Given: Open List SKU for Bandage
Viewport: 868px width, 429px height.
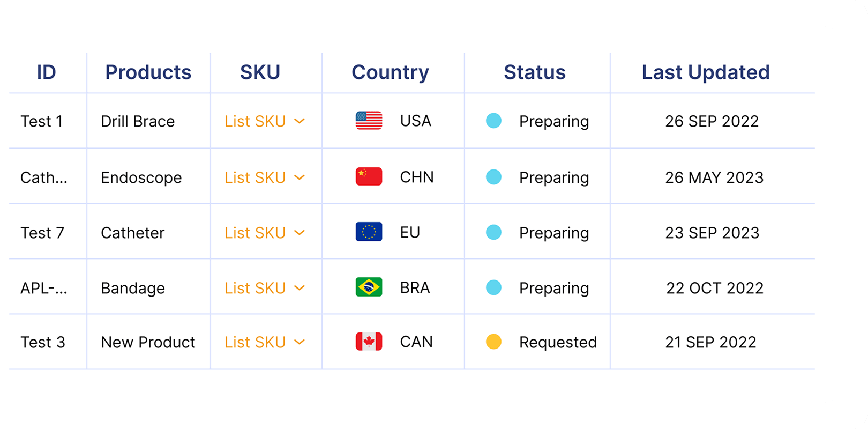Looking at the screenshot, I should pos(265,288).
